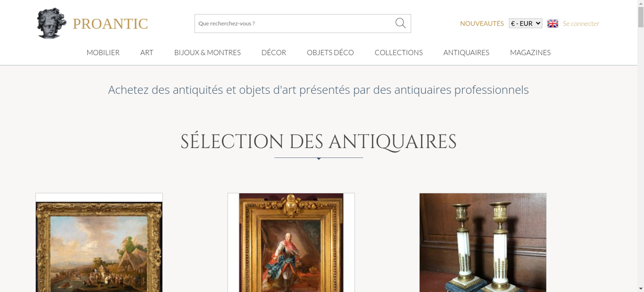The height and width of the screenshot is (292, 644).
Task: Open the landscape battle painting thumbnail
Action: tap(99, 242)
